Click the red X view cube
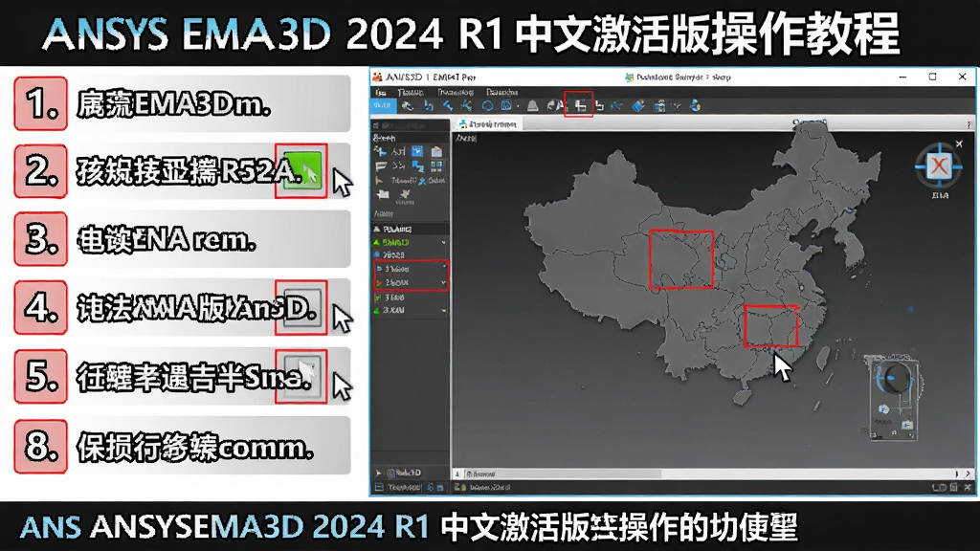 [938, 166]
